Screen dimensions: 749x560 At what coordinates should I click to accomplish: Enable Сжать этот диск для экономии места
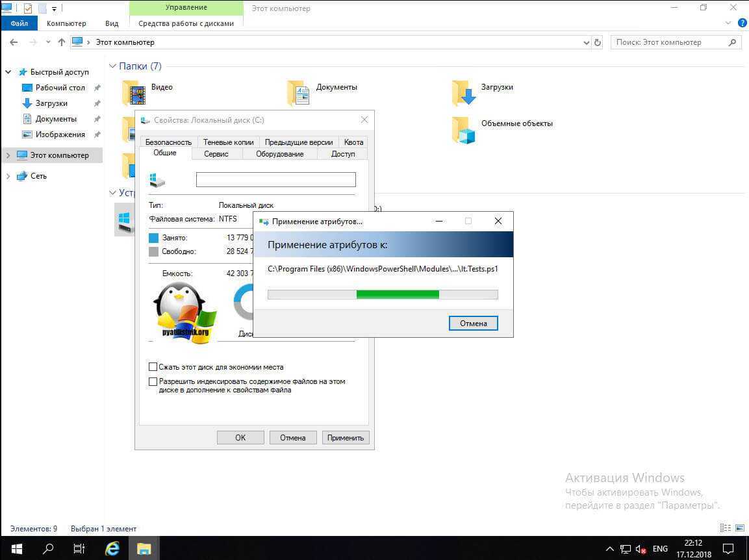click(153, 367)
